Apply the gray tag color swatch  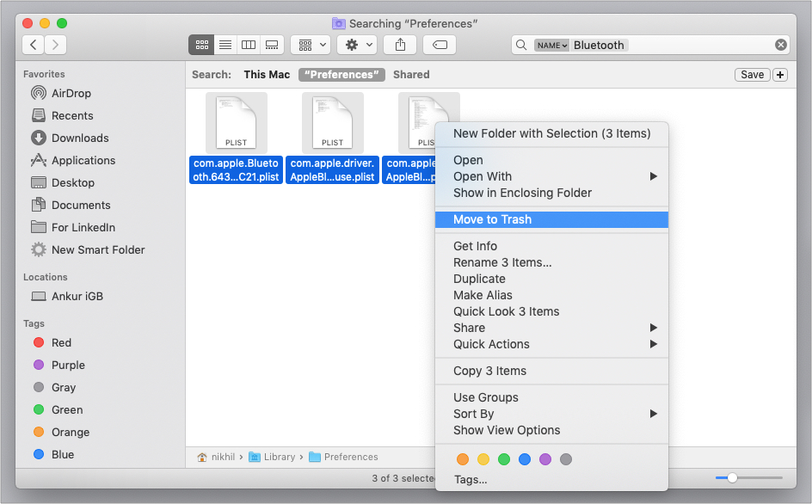tap(566, 459)
